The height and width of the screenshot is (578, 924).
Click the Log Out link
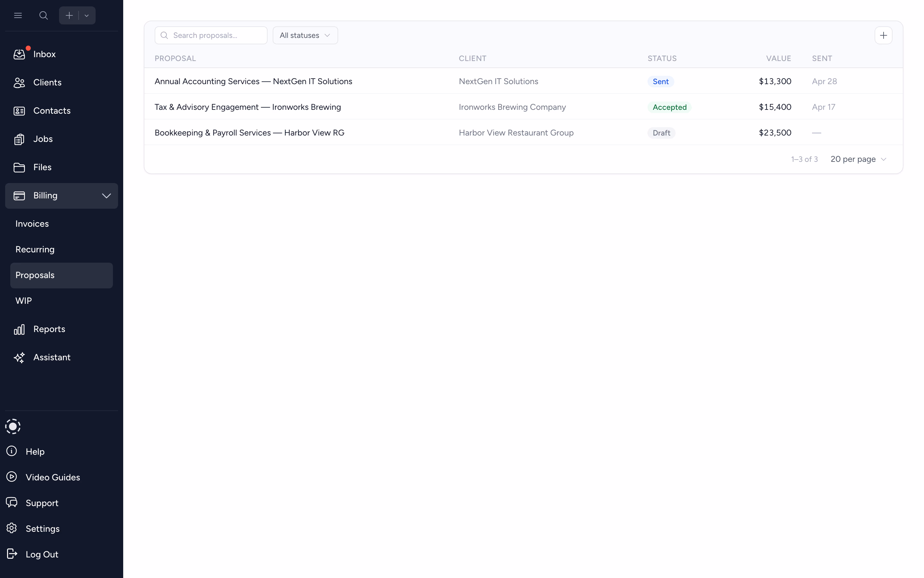[42, 554]
